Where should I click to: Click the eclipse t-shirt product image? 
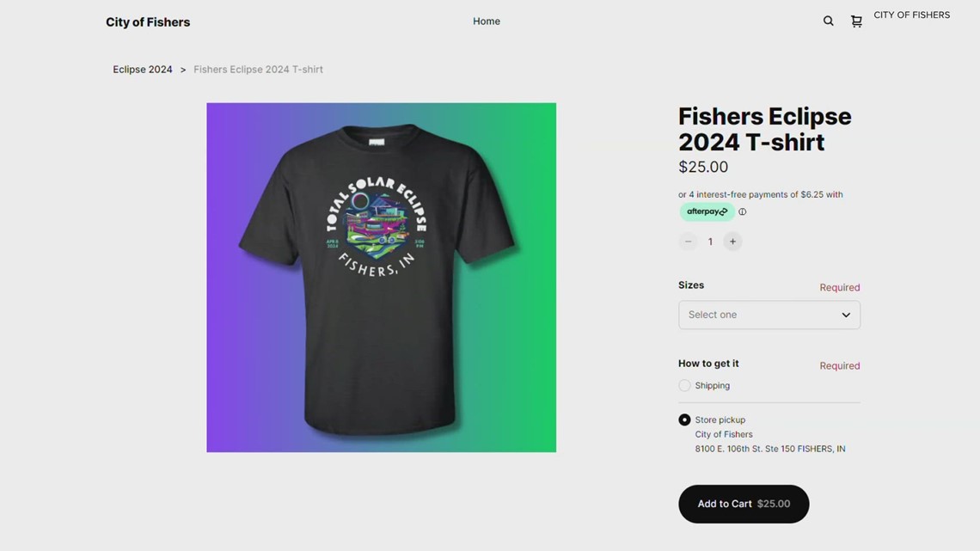381,277
